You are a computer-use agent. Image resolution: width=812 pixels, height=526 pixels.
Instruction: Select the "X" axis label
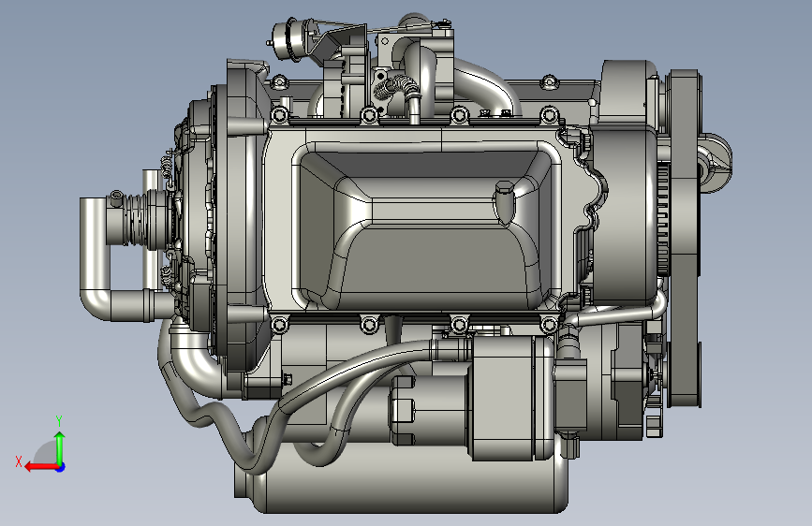(19, 461)
